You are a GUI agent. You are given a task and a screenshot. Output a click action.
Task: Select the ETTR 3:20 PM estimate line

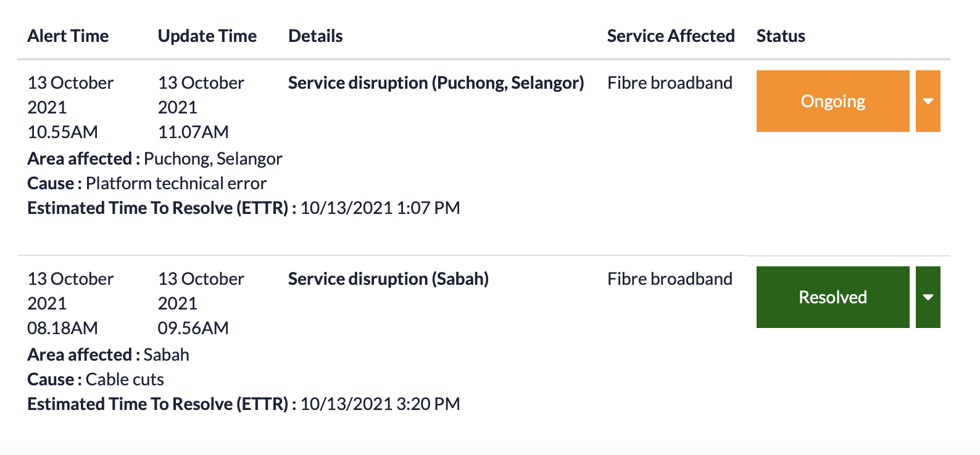coord(244,404)
